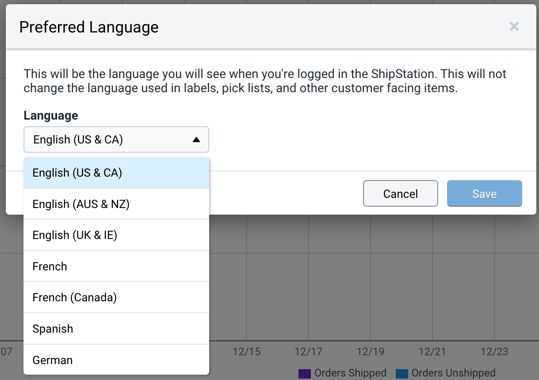
Task: Choose English (AUS & NZ) option
Action: pyautogui.click(x=116, y=204)
